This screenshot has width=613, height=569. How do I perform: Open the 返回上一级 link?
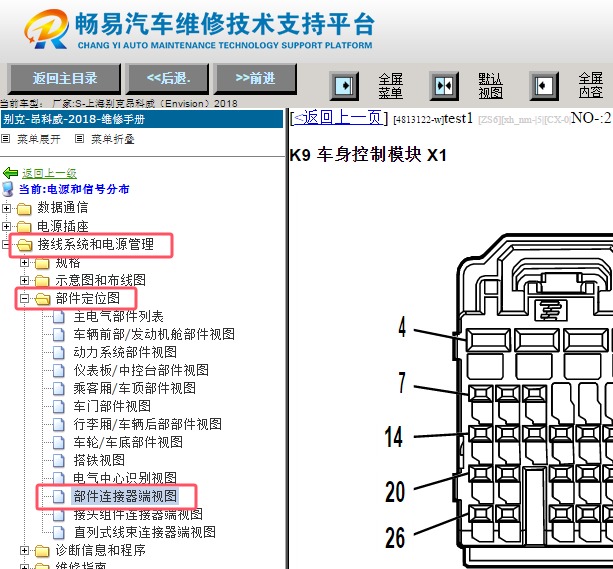(49, 173)
